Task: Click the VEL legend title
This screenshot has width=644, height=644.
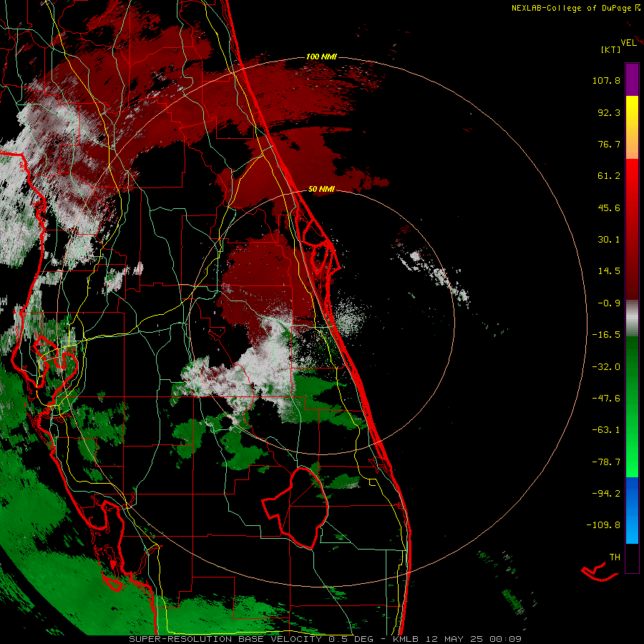Action: pyautogui.click(x=628, y=43)
